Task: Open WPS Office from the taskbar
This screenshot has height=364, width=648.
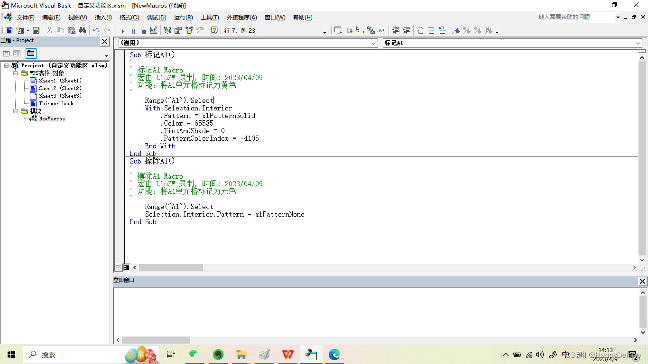Action: [288, 354]
